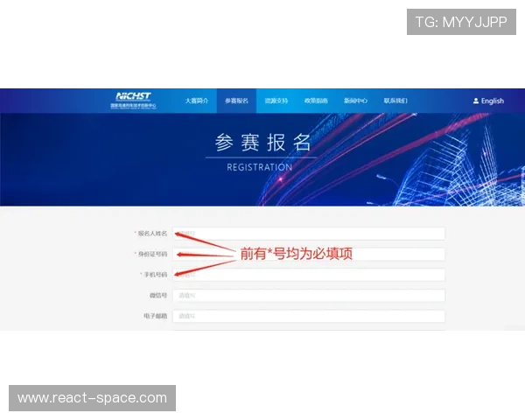
Task: Click the 身份证号码 input field
Action: click(309, 255)
